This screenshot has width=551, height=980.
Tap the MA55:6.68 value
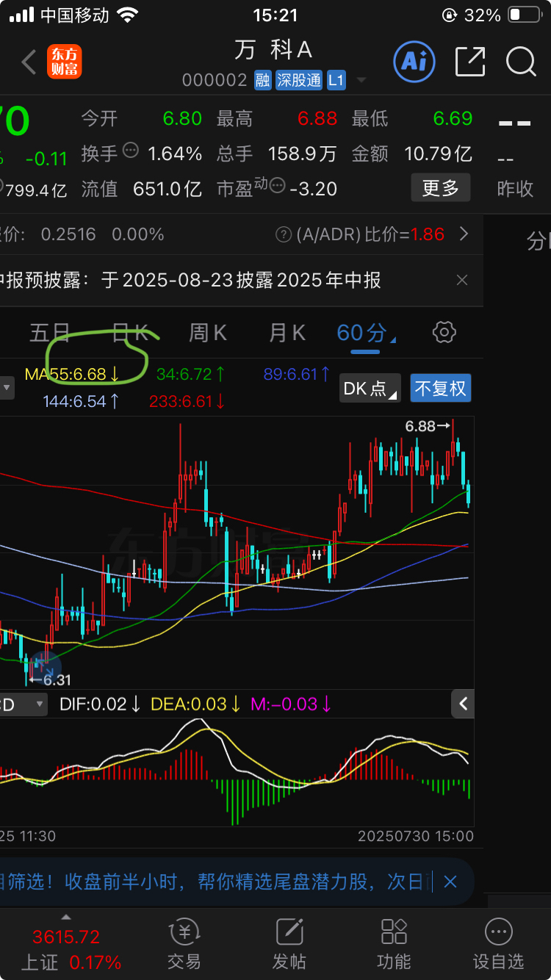[x=73, y=374]
